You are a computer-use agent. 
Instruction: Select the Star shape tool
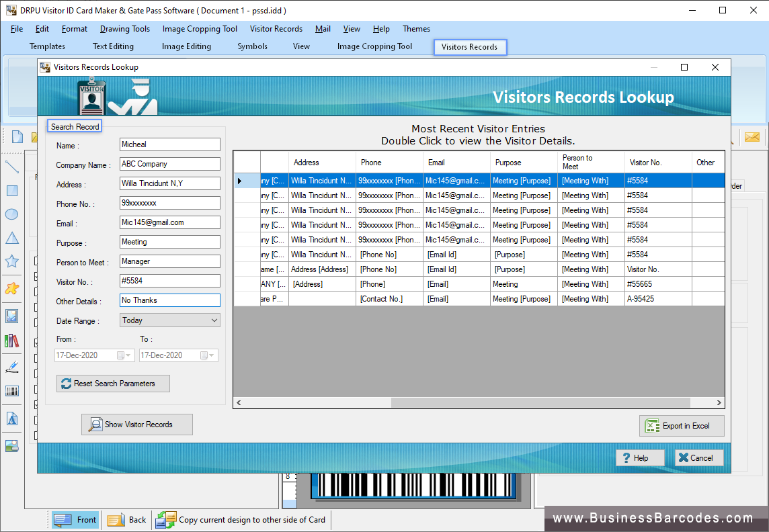tap(11, 262)
